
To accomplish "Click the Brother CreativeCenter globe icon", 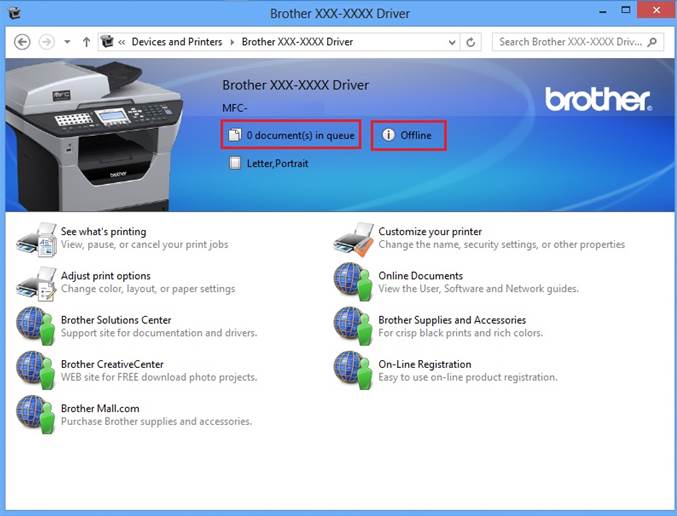I will pos(36,370).
